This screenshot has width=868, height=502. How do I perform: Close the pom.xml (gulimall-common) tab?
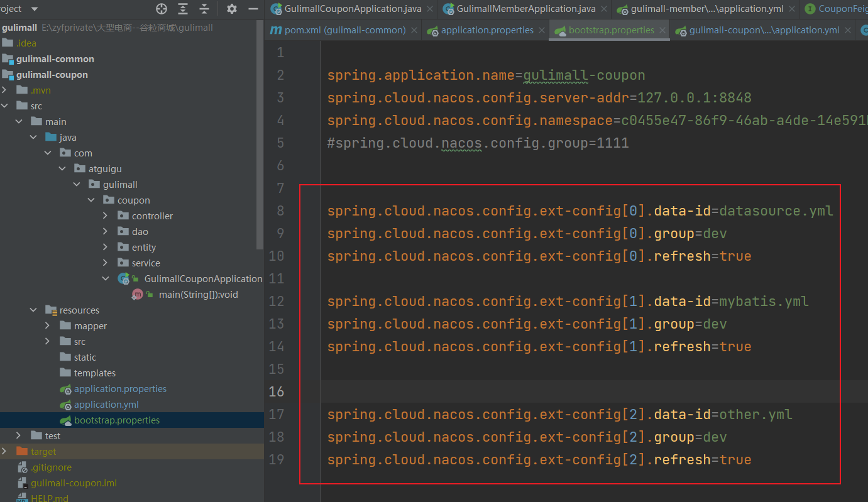pyautogui.click(x=414, y=30)
